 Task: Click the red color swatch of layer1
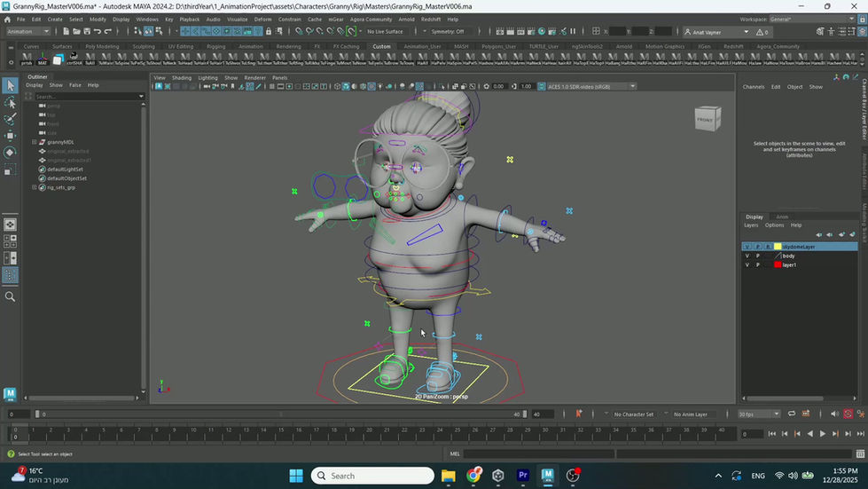pyautogui.click(x=778, y=264)
